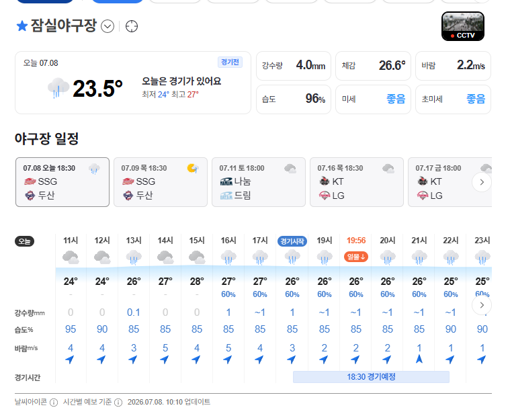Click the 21시 north wind arrow

tap(419, 359)
